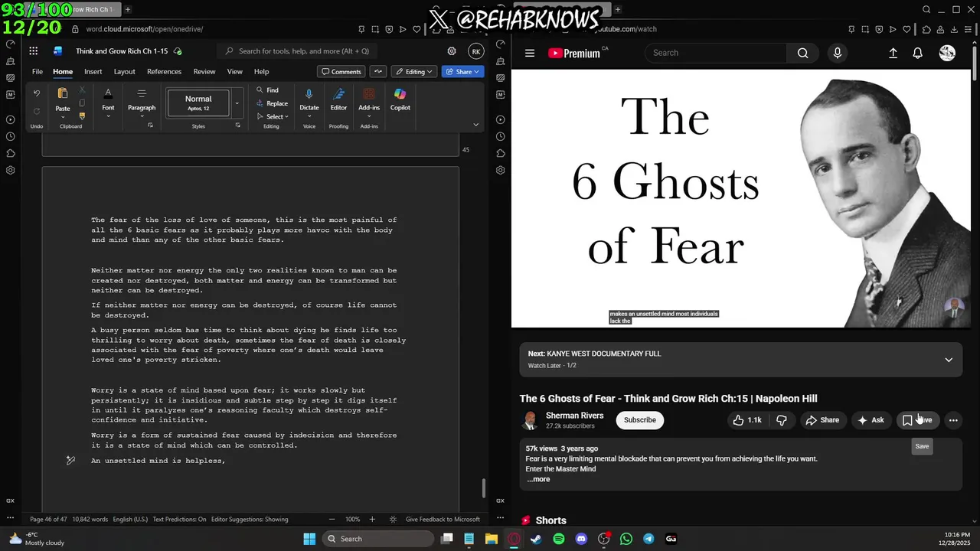980x551 pixels.
Task: Dislike the video with thumbs-down
Action: pos(782,420)
